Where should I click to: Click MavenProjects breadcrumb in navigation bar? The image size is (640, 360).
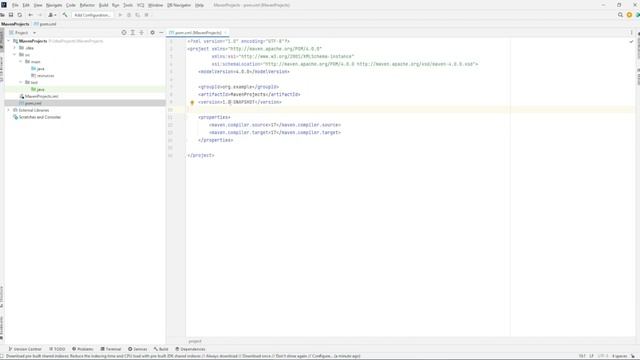[x=15, y=24]
